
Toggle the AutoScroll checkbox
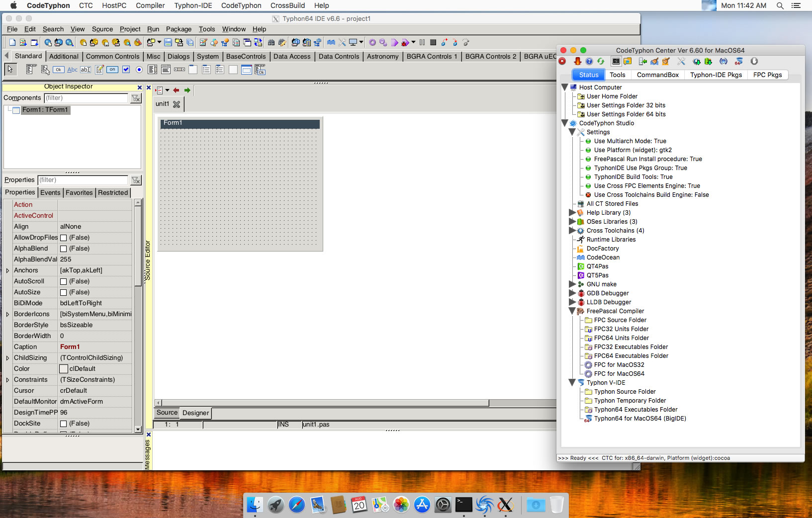tap(63, 282)
